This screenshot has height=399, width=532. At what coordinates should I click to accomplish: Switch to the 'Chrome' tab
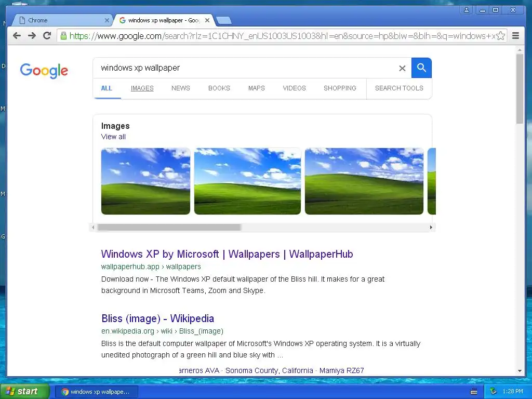(63, 20)
